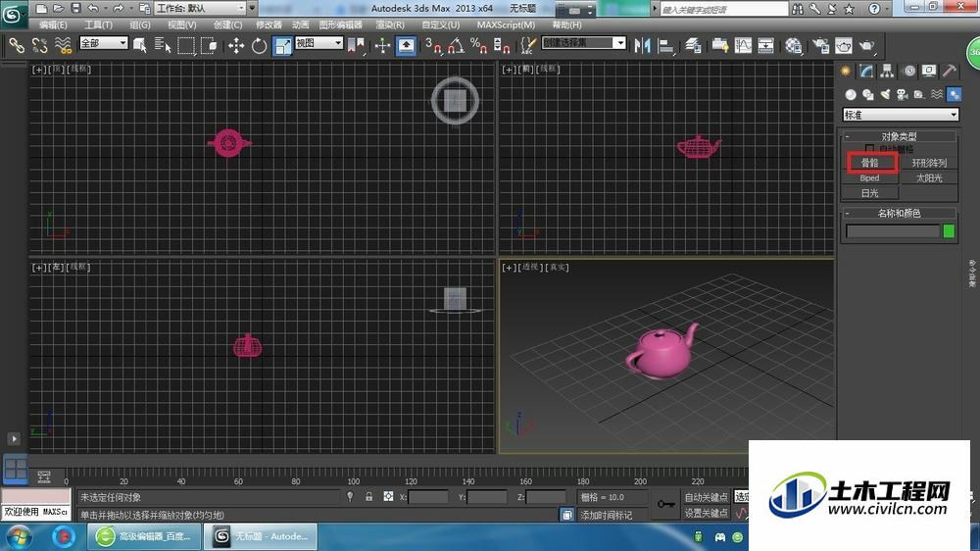
Task: Open the 编辑(E) menu
Action: tap(53, 25)
